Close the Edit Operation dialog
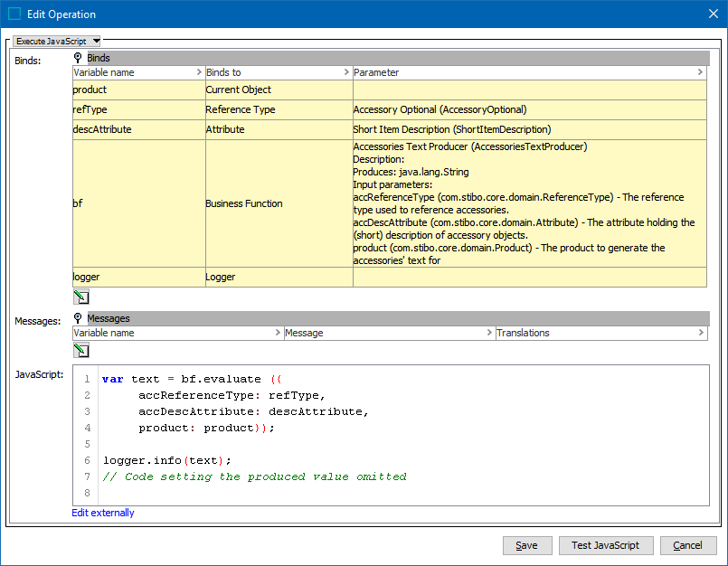This screenshot has height=566, width=728. point(713,14)
